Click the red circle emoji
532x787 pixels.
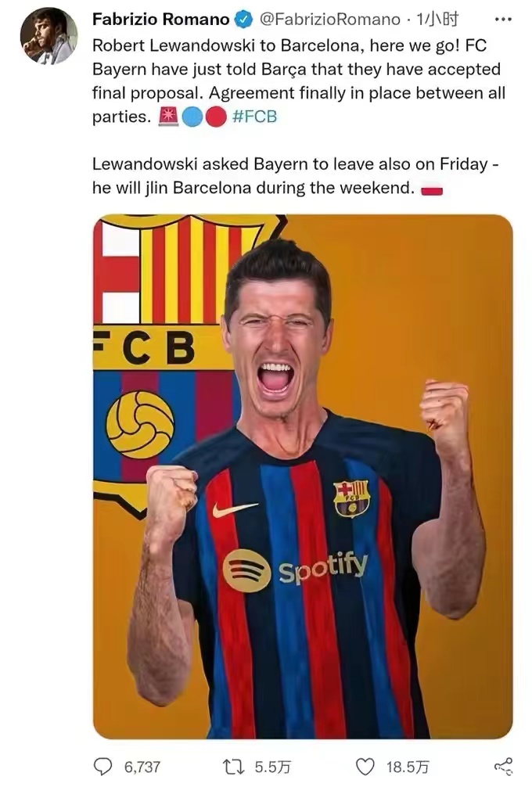[x=216, y=117]
